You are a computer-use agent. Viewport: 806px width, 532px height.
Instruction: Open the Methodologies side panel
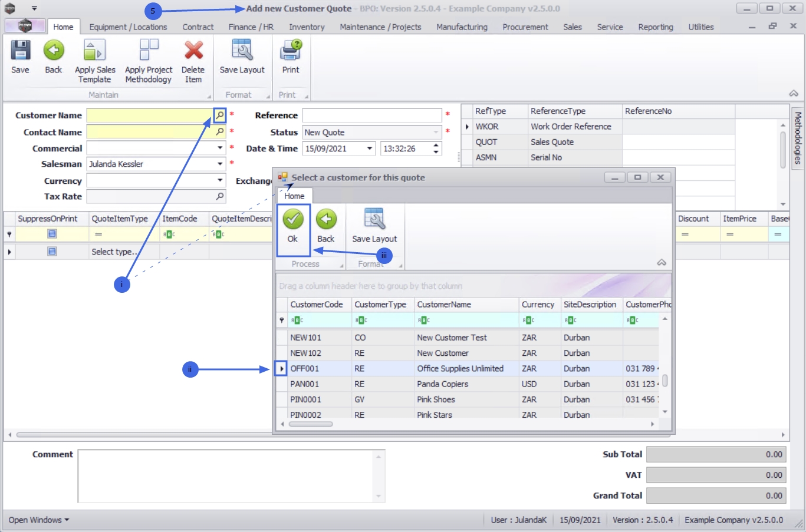[798, 138]
